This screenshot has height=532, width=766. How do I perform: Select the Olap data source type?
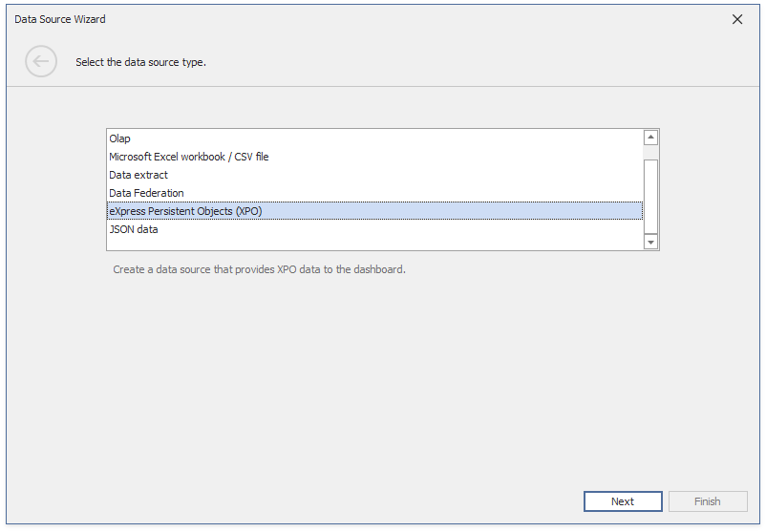click(374, 138)
